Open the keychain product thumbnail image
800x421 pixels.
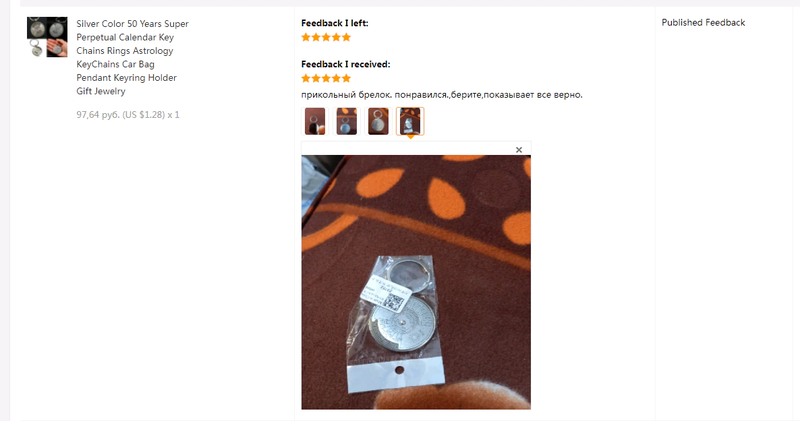pos(47,37)
